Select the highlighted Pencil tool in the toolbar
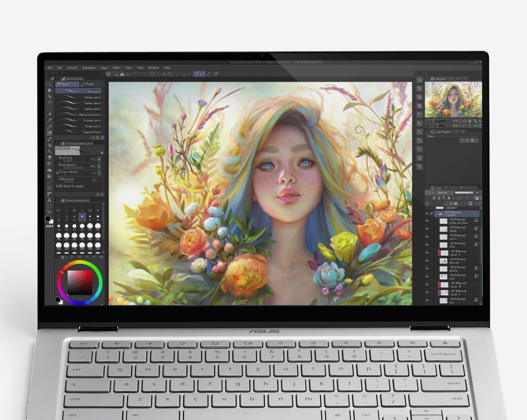 [49, 133]
